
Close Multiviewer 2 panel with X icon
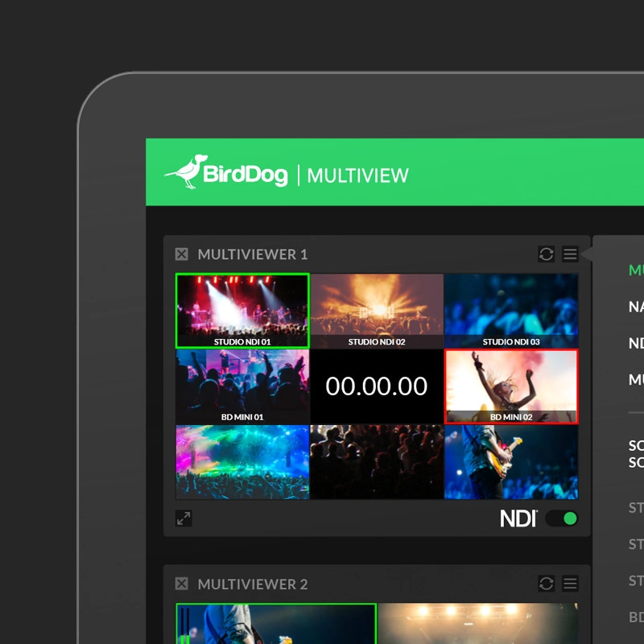[x=182, y=584]
